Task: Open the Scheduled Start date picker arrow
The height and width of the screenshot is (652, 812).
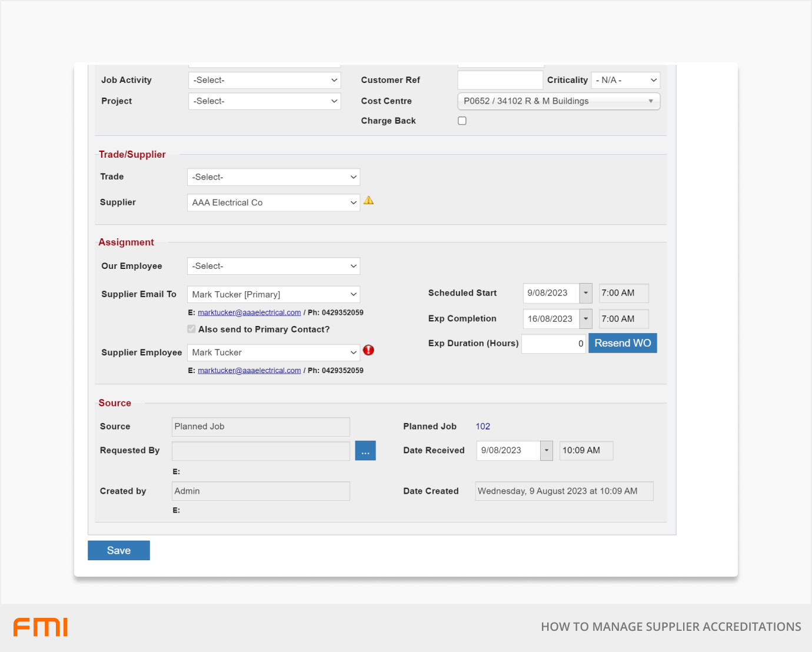Action: [x=585, y=293]
